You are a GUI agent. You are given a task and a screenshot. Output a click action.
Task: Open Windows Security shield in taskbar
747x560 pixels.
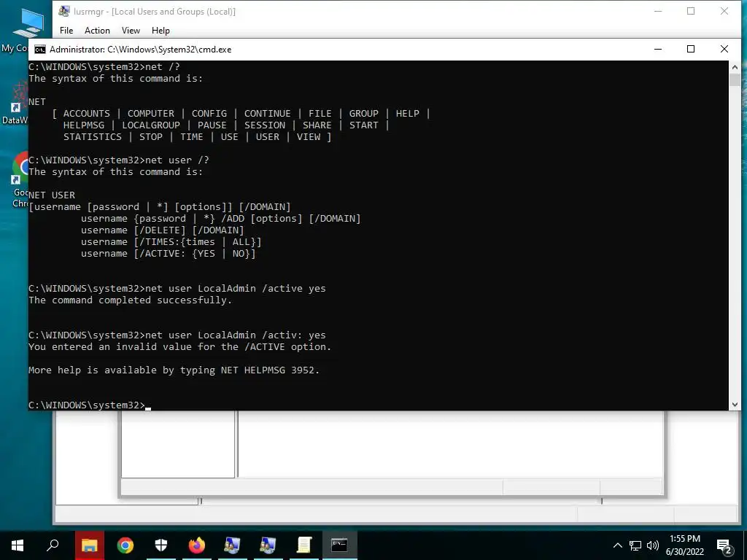click(x=161, y=545)
